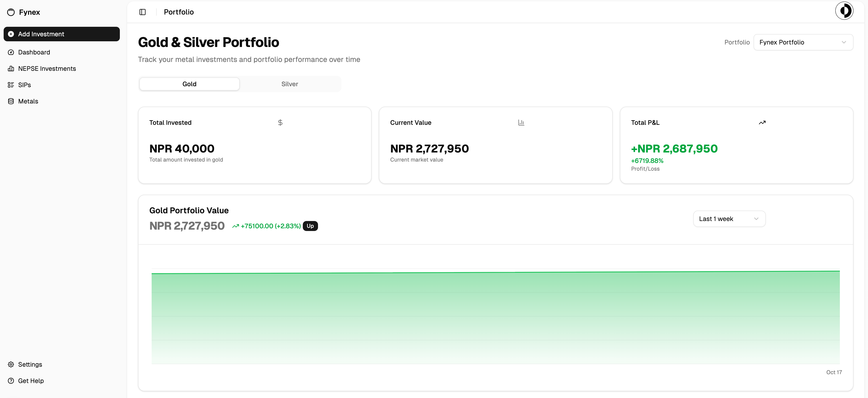The image size is (868, 398).
Task: Click the Metals coins icon
Action: pos(11,101)
